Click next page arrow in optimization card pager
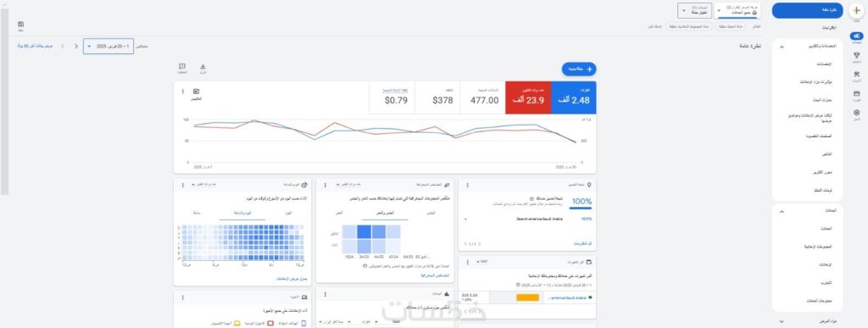868x328 pixels. (x=465, y=243)
